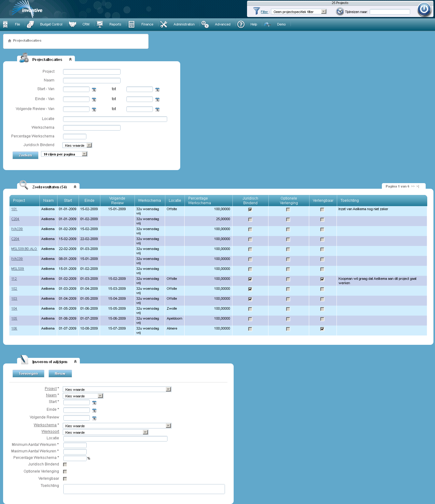
Task: Open calendar for Start in entry form
Action: click(94, 403)
